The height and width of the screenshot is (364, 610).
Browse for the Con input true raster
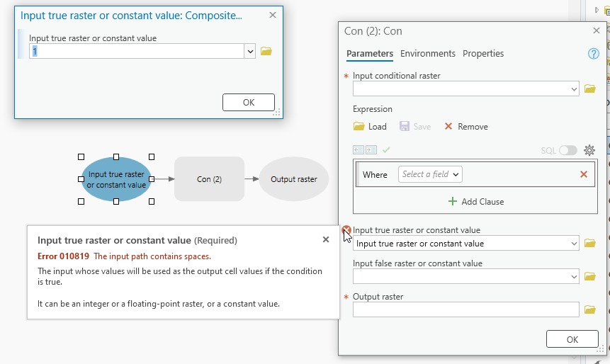coord(589,244)
